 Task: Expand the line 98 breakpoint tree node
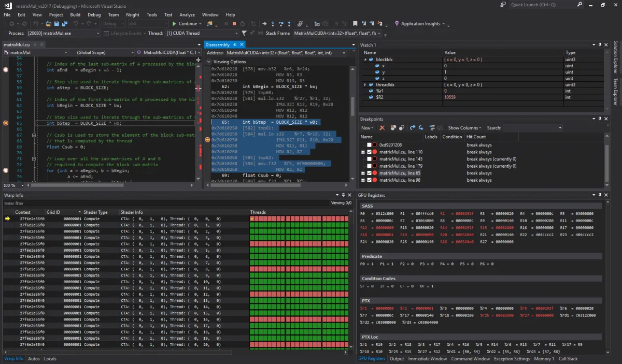click(x=363, y=180)
